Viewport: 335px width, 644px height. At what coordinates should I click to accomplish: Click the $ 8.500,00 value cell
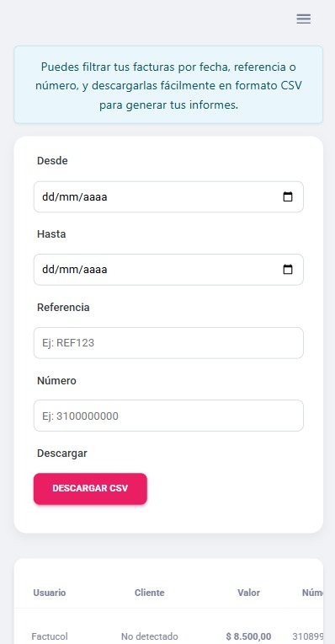pos(248,636)
